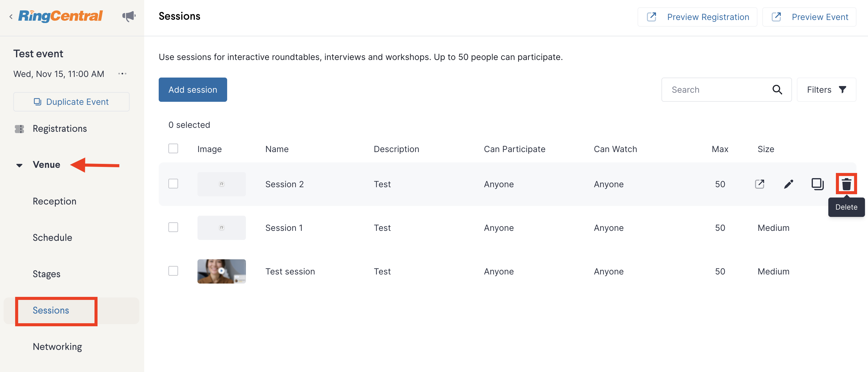Duplicate Session 2 using the copy icon

click(817, 184)
